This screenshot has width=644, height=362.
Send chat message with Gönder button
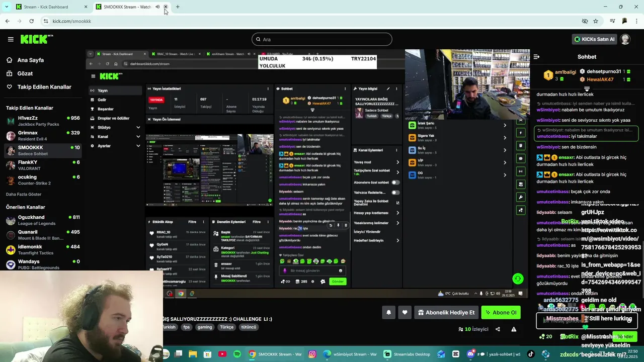point(624,336)
